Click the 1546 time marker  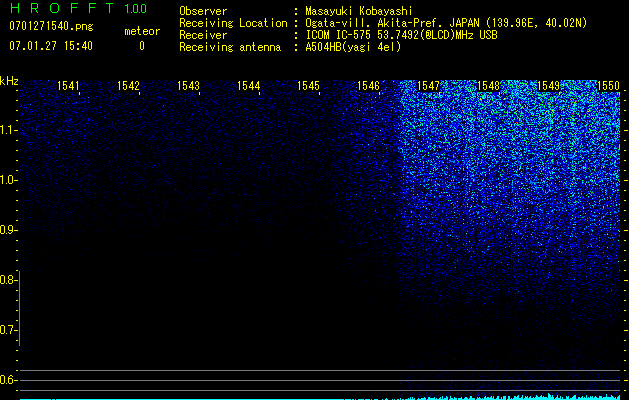tap(368, 86)
